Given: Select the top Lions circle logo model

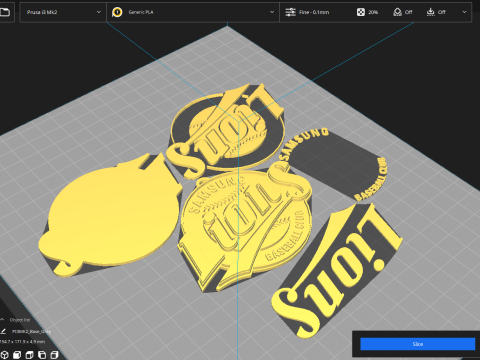Looking at the screenshot, I should point(227,132).
